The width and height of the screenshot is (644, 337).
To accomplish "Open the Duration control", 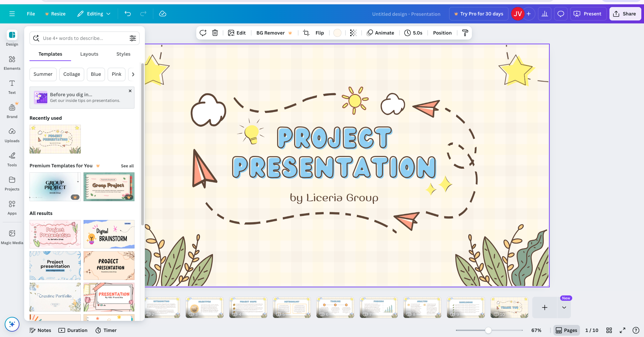I will [x=73, y=330].
